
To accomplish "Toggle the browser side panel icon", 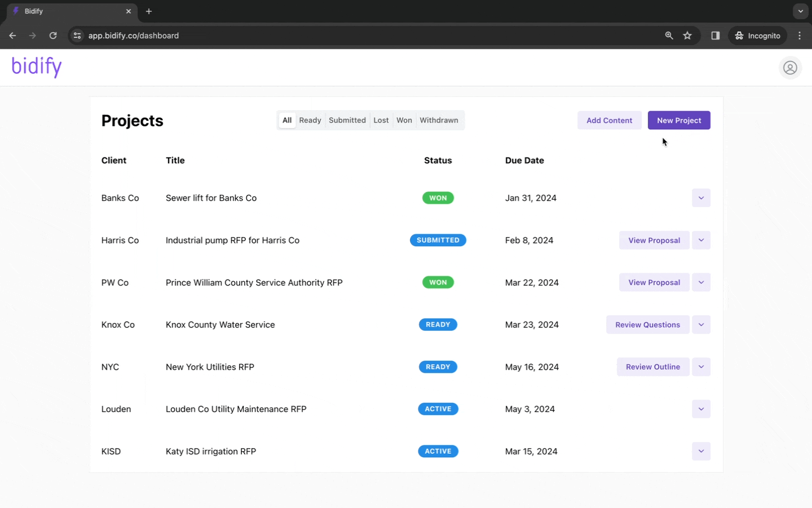I will click(716, 36).
